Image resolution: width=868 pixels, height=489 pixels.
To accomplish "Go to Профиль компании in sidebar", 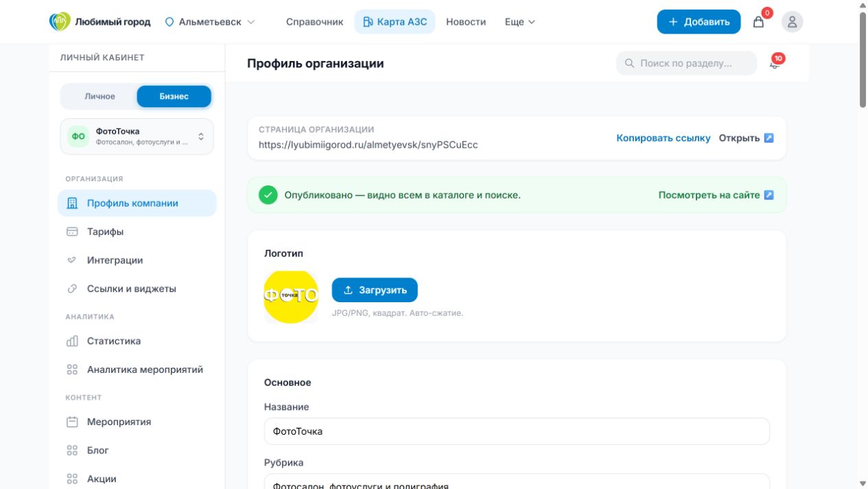I will (x=137, y=203).
